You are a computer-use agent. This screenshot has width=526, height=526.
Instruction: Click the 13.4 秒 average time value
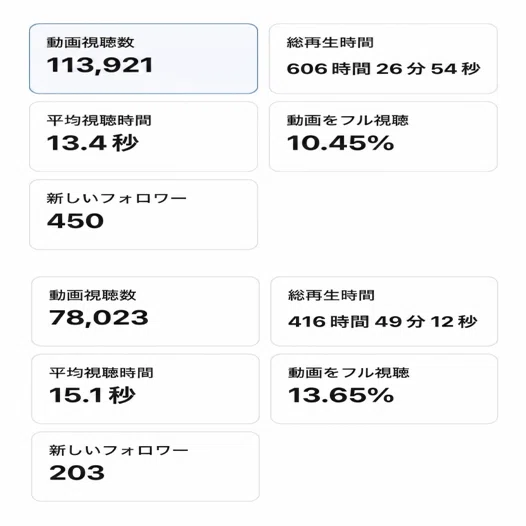(x=93, y=143)
